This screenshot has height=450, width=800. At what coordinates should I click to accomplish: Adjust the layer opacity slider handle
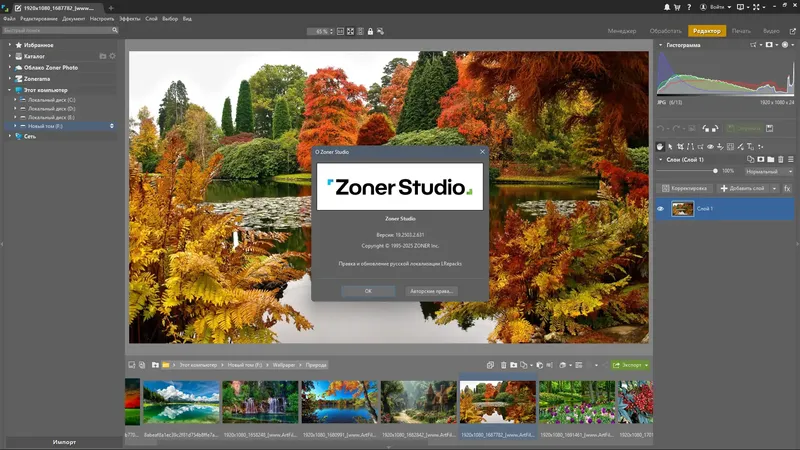[x=715, y=171]
